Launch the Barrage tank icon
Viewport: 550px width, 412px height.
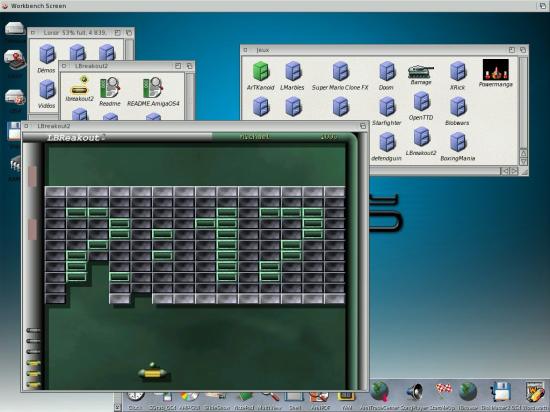[421, 72]
